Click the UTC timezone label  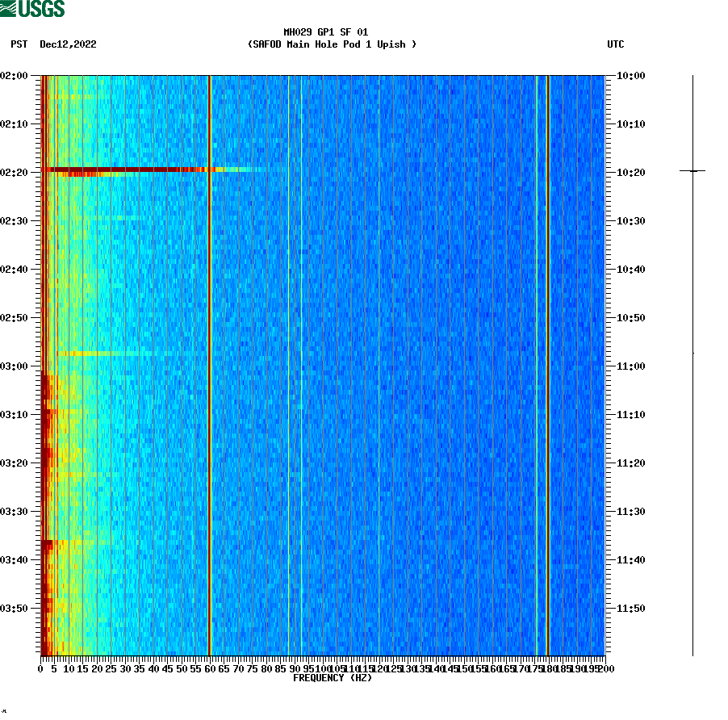[617, 45]
